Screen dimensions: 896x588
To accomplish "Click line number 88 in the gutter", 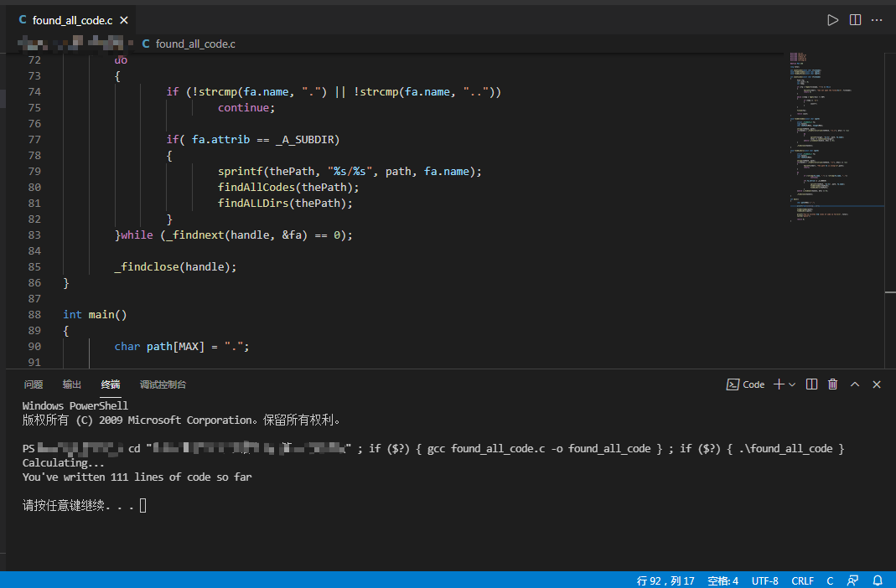I will [34, 315].
